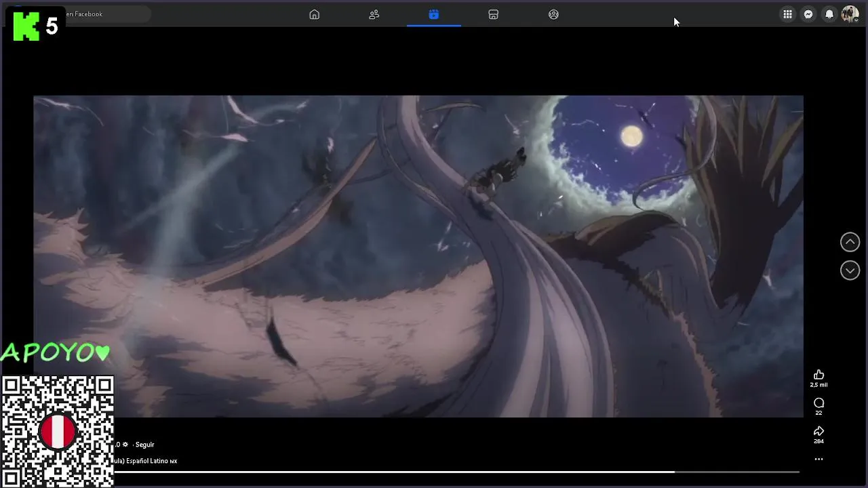Click the Seguir follow link
The height and width of the screenshot is (488, 868).
144,445
